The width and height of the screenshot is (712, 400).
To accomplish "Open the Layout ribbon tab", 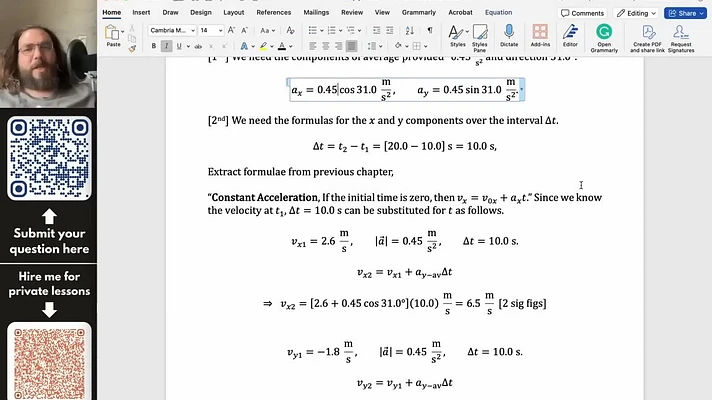I will coord(233,12).
